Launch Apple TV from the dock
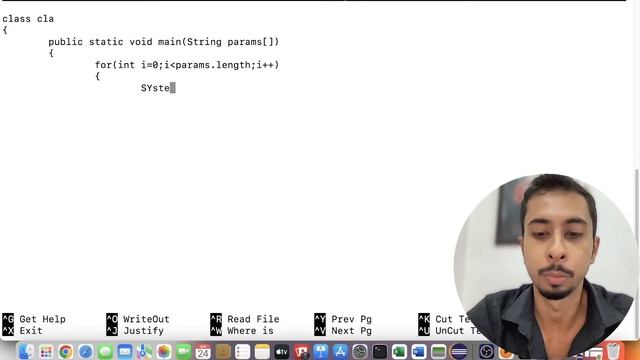This screenshot has height=360, width=640. (x=282, y=351)
